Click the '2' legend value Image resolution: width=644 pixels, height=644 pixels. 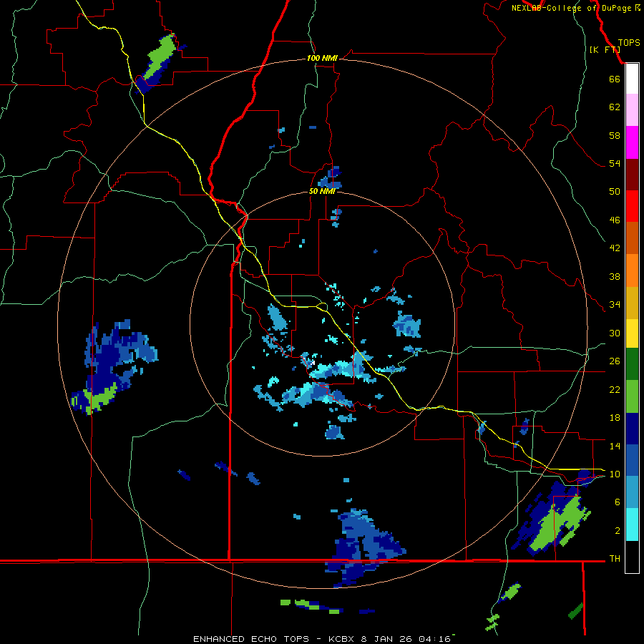(x=618, y=530)
